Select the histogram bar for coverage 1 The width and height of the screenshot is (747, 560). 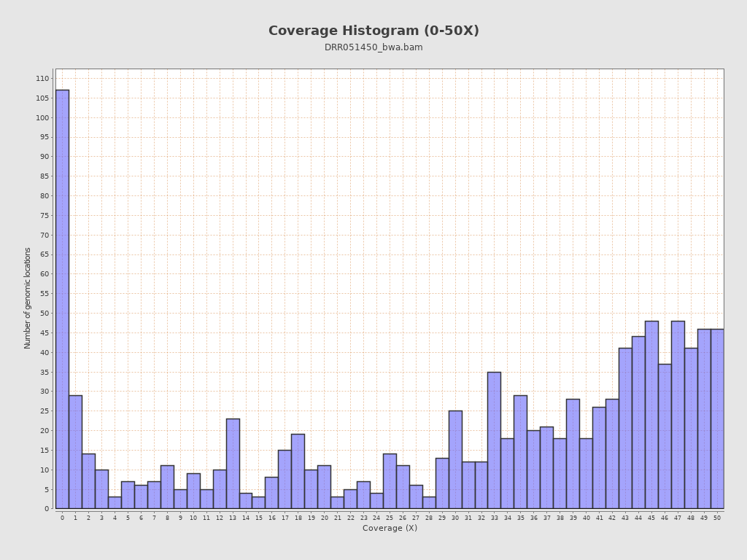(x=75, y=452)
